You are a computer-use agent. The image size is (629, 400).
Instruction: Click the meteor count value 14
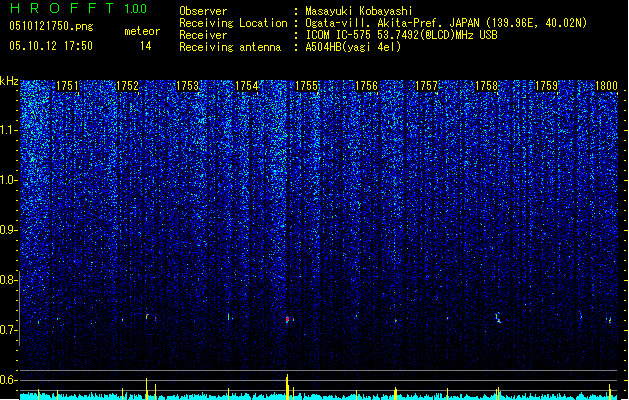[146, 46]
